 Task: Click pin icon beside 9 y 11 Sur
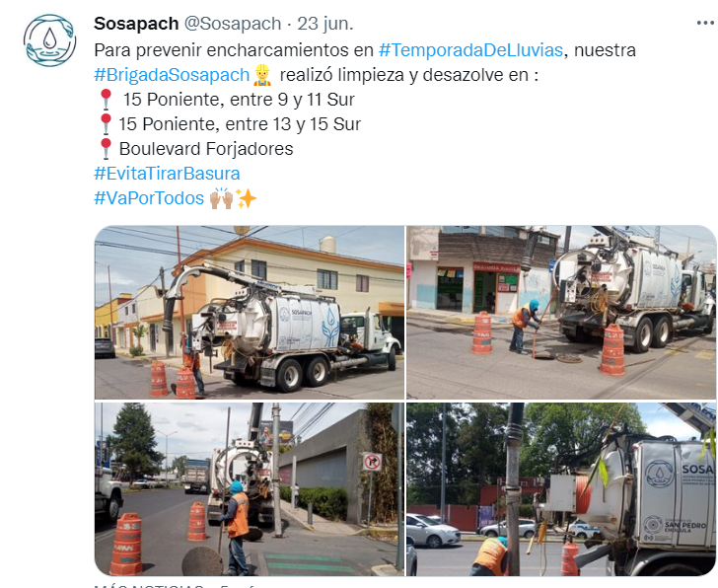point(106,100)
